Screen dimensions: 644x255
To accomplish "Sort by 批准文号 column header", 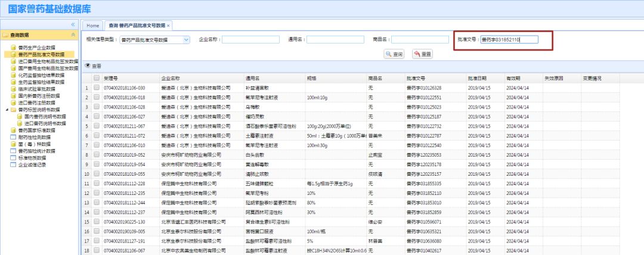I will [x=435, y=78].
